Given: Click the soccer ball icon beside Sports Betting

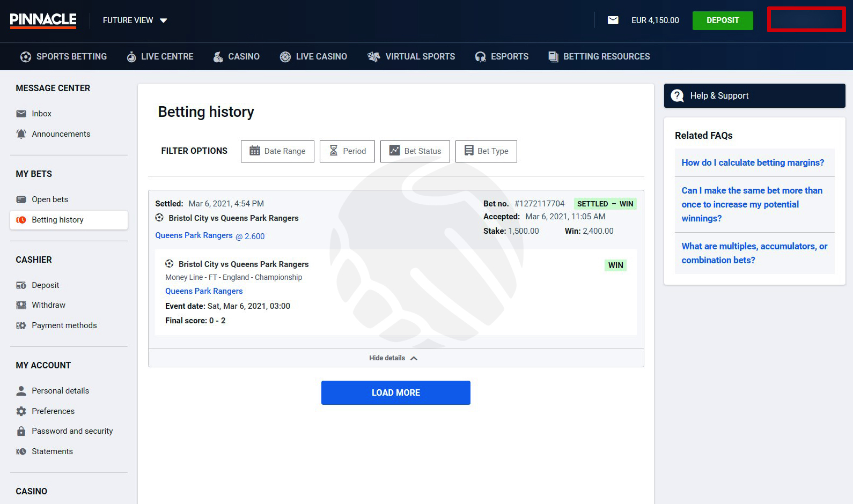Looking at the screenshot, I should pos(26,57).
